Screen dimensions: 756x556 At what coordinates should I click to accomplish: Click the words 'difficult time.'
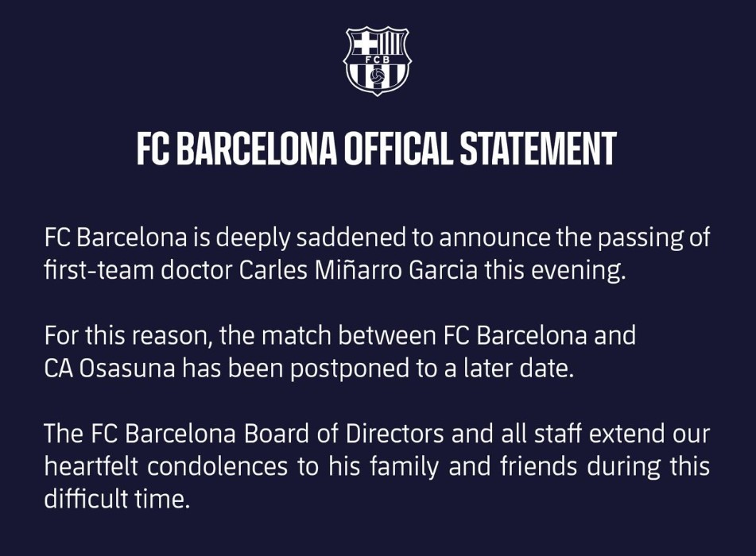coord(117,499)
